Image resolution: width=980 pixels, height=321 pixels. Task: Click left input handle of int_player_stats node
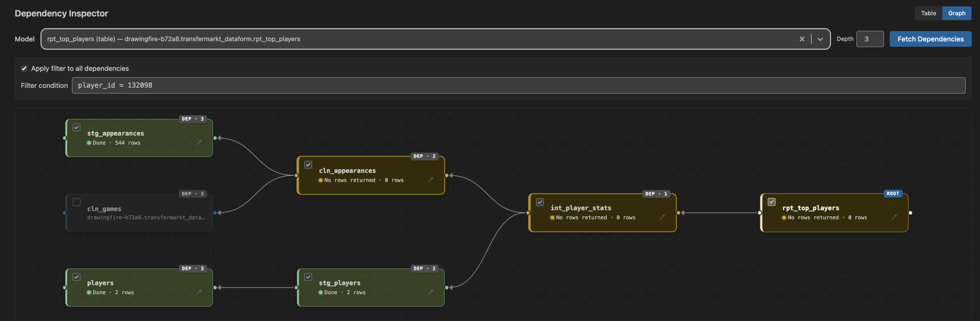pos(528,213)
